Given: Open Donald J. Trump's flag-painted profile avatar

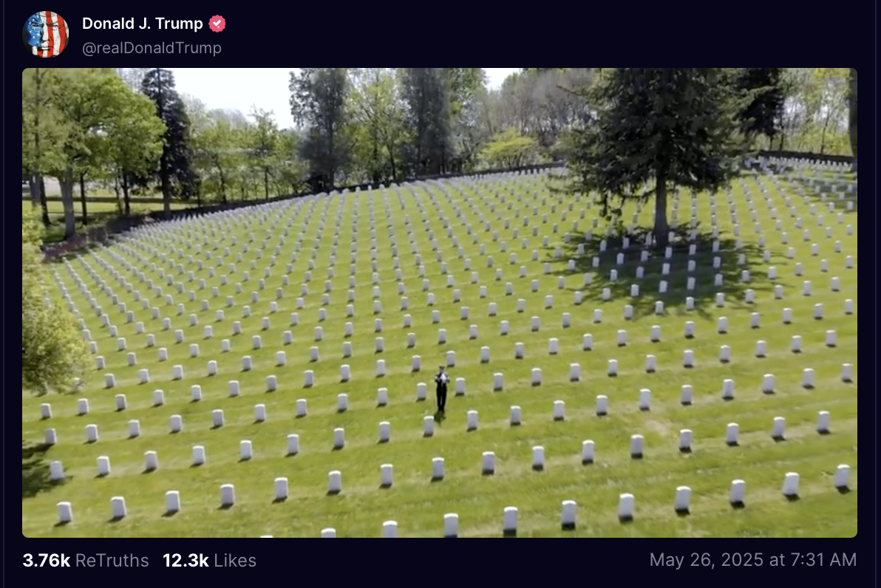Looking at the screenshot, I should tap(46, 34).
